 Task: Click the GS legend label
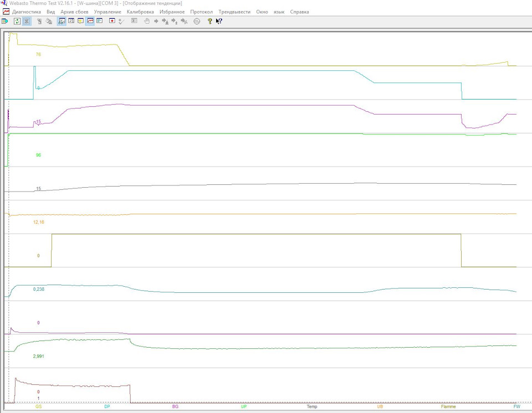[x=38, y=406]
